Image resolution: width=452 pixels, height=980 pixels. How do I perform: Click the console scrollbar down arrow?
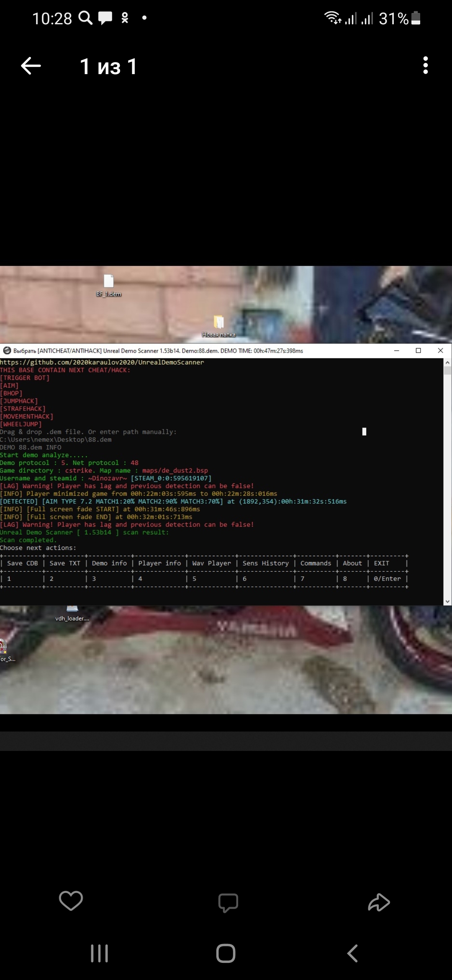pyautogui.click(x=447, y=601)
